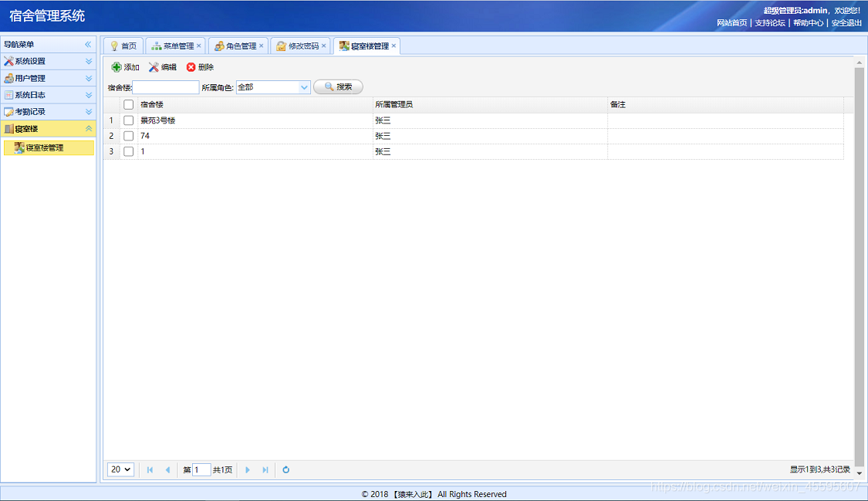Close the 角色管理 tab
The image size is (868, 501).
pyautogui.click(x=262, y=46)
